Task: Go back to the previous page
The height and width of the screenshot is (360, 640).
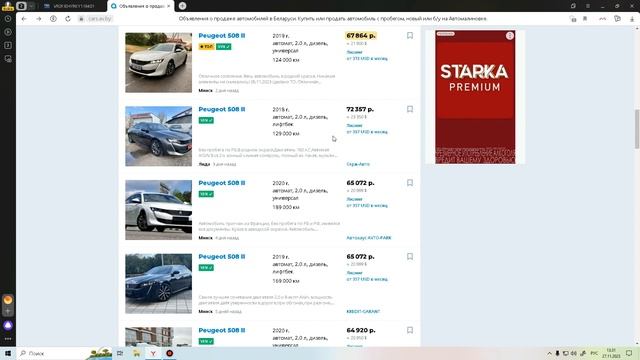Action: tap(24, 19)
